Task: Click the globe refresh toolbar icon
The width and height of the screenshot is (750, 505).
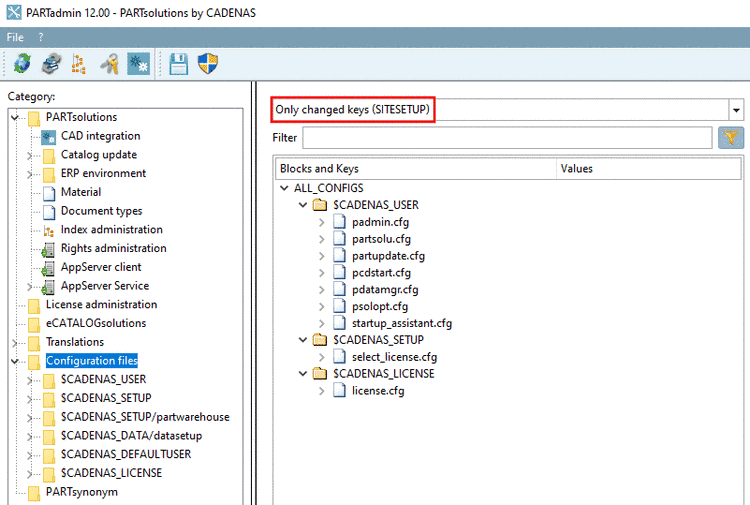Action: 22,64
